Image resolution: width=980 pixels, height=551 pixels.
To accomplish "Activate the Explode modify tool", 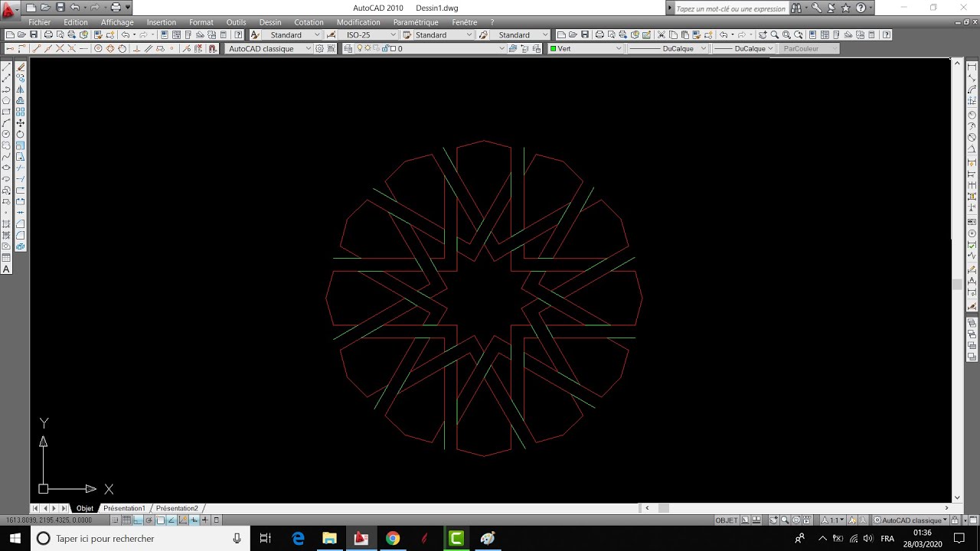I will point(20,246).
